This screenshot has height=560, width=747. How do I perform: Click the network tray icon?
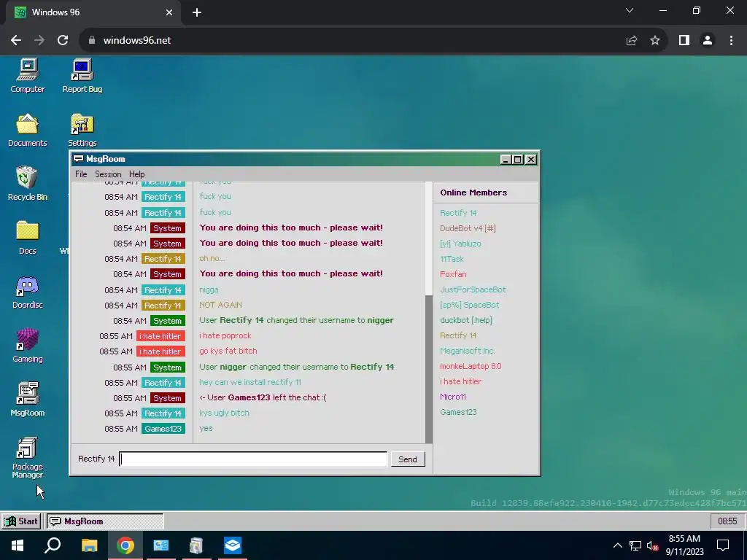tap(635, 545)
